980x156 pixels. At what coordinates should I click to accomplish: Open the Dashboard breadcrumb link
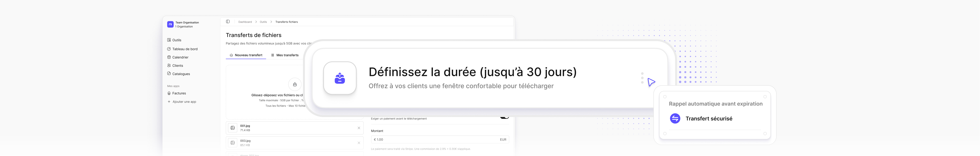coord(245,22)
